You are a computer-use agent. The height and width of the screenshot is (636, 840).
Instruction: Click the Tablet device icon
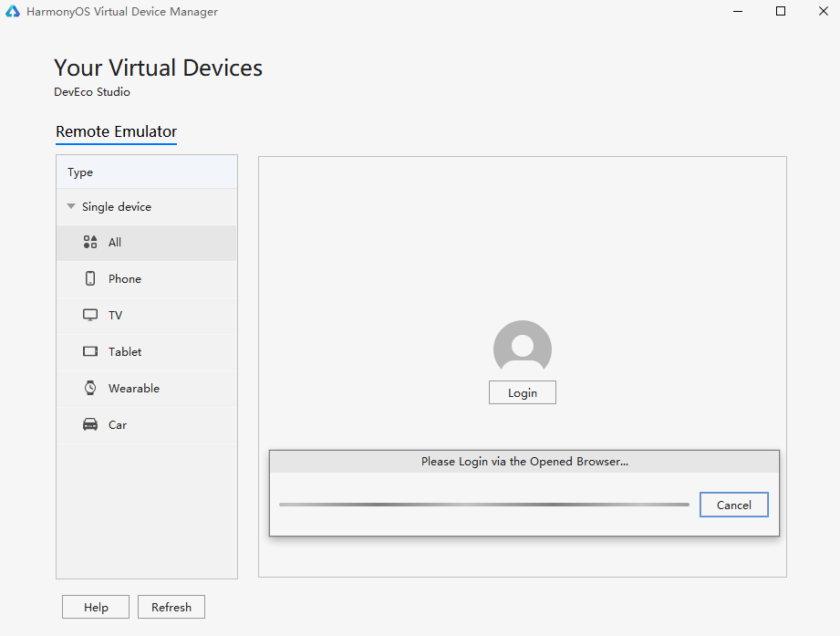[90, 351]
